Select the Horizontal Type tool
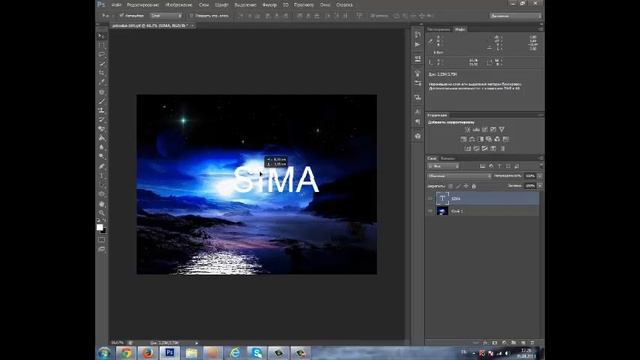The height and width of the screenshot is (360, 640). [x=102, y=176]
